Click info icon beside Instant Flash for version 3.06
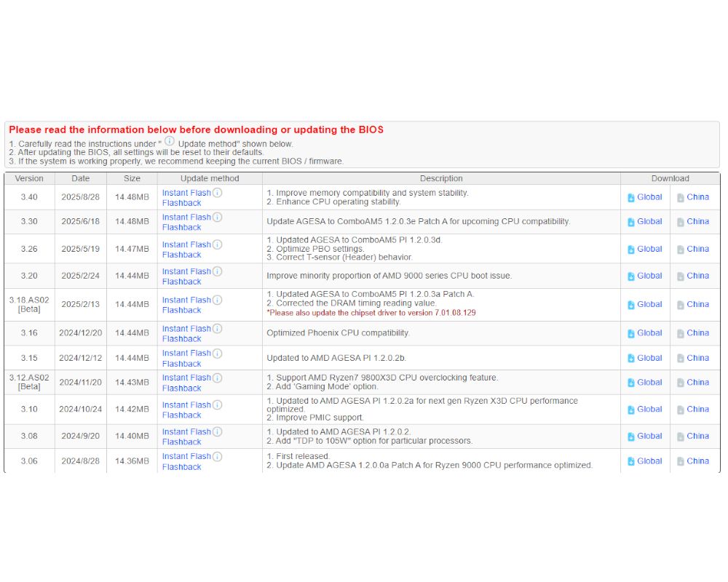Image resolution: width=728 pixels, height=582 pixels. 218,456
